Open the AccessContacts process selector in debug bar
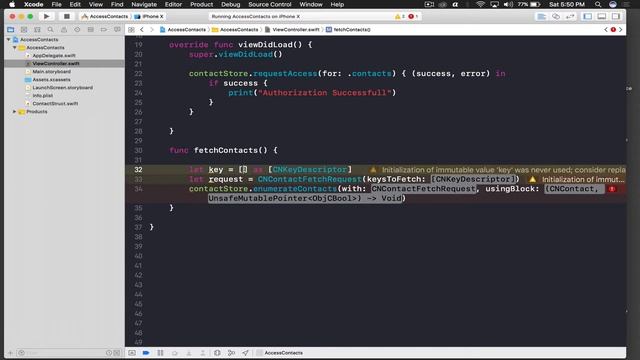This screenshot has height=360, width=640. (x=280, y=353)
